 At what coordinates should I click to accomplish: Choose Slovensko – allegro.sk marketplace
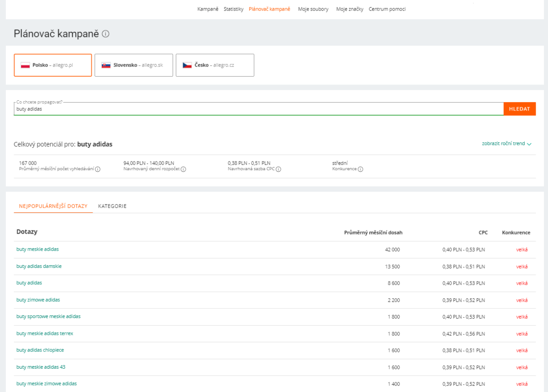pos(134,65)
